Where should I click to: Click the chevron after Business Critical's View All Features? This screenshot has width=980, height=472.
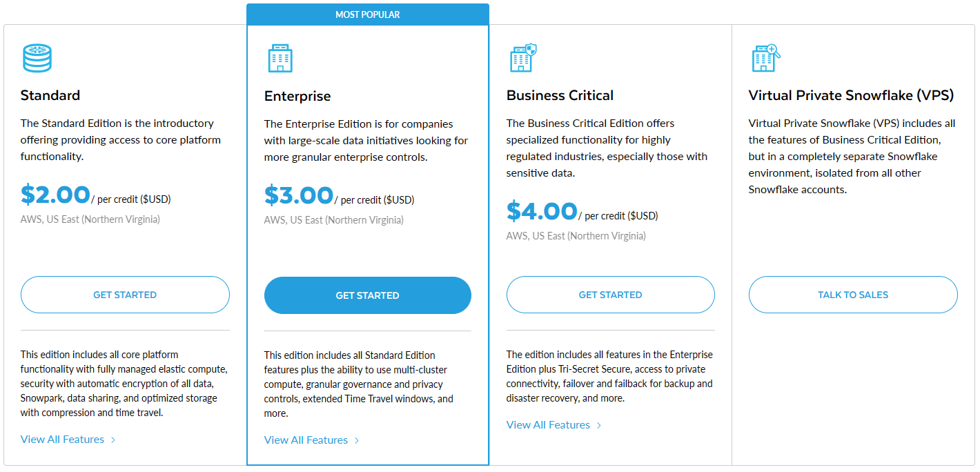[x=599, y=425]
